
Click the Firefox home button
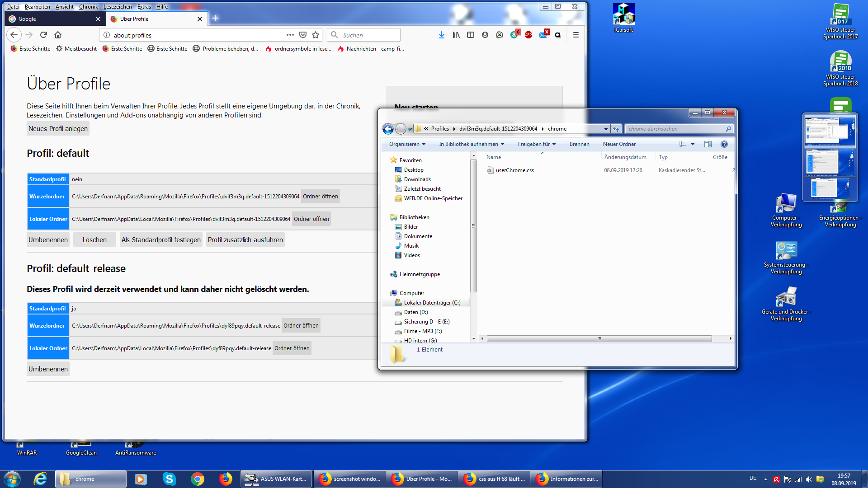click(x=58, y=35)
